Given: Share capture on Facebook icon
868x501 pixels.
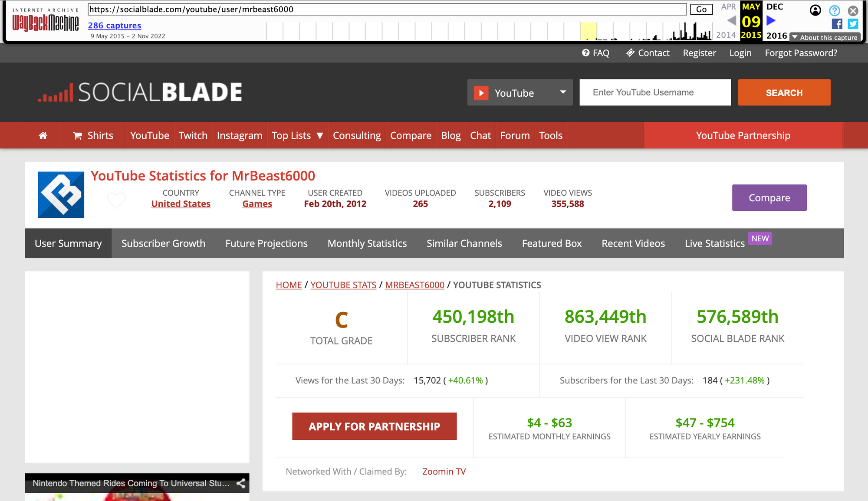Looking at the screenshot, I should [837, 24].
